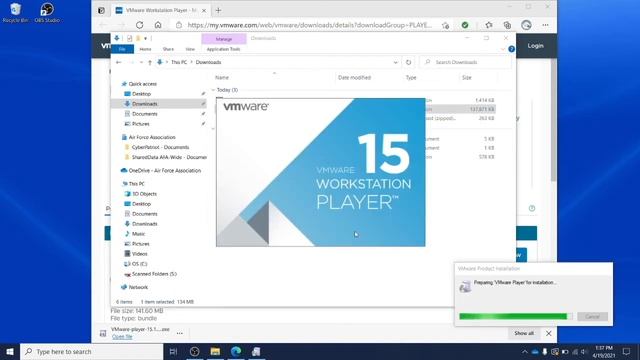The height and width of the screenshot is (360, 640).
Task: Open the Edge Favorites star icon
Action: click(489, 25)
